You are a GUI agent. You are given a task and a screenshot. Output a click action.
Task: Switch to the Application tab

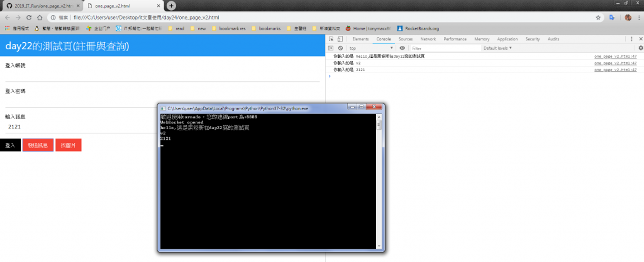click(508, 39)
